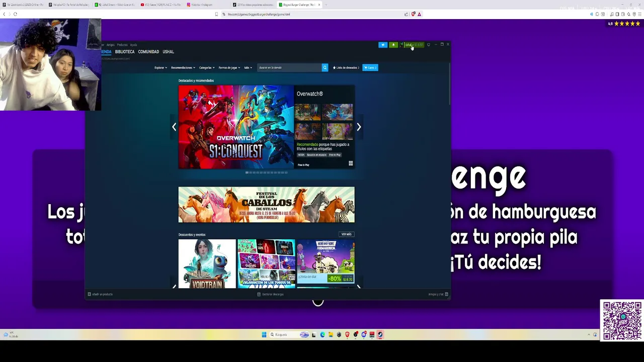Open the Edge taskbar icon

click(323, 334)
